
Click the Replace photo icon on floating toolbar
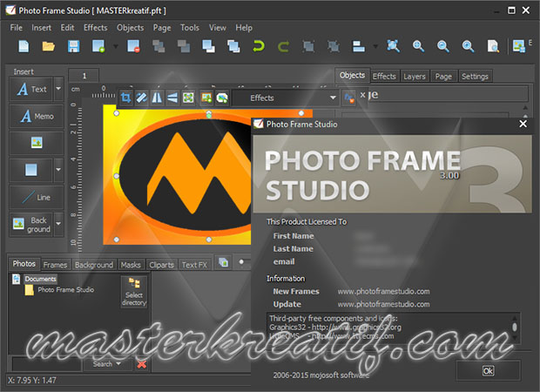click(x=206, y=98)
